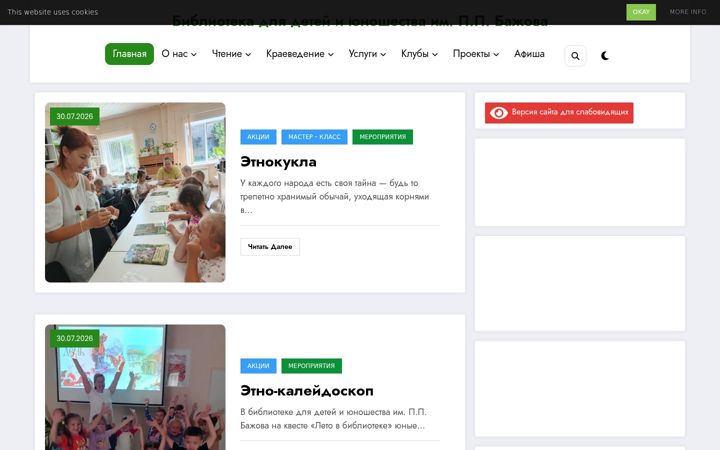Screen dimensions: 720x450
Task: Click the 30.07.2026 date badge on Этно-калейдоскоп
Action: (x=75, y=338)
